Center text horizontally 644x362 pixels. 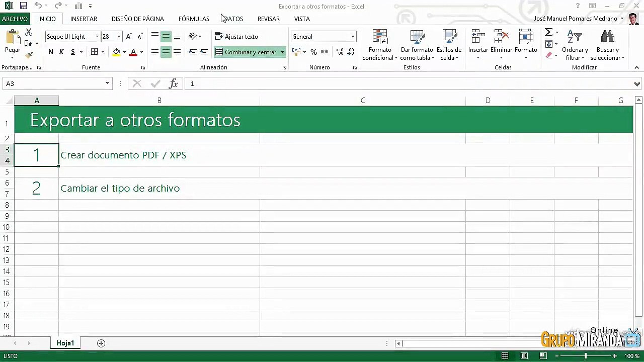pos(166,52)
